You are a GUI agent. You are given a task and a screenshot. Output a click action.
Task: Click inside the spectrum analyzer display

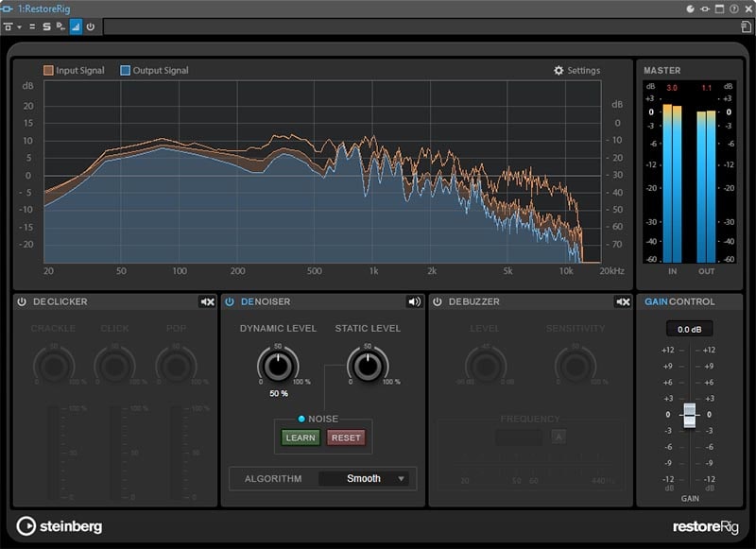322,172
